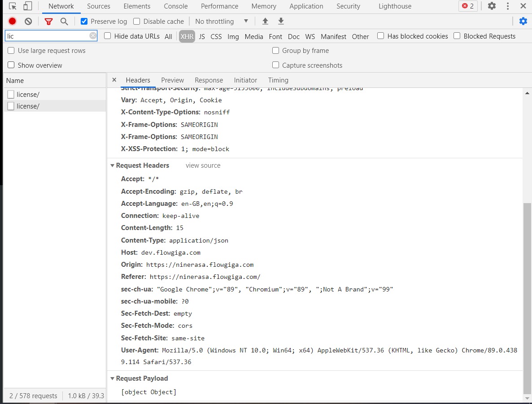Switch to the Console tab

[175, 6]
